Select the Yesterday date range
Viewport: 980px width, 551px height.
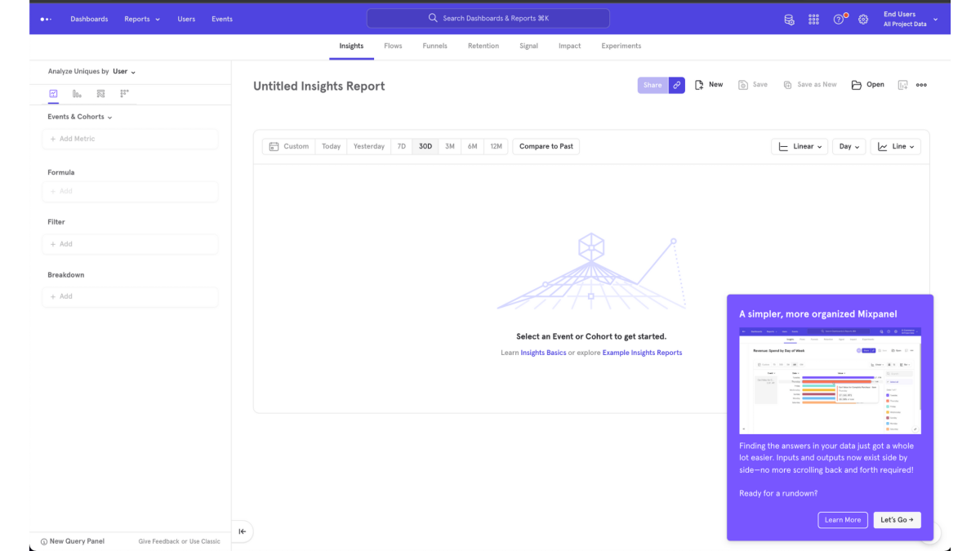click(x=368, y=146)
